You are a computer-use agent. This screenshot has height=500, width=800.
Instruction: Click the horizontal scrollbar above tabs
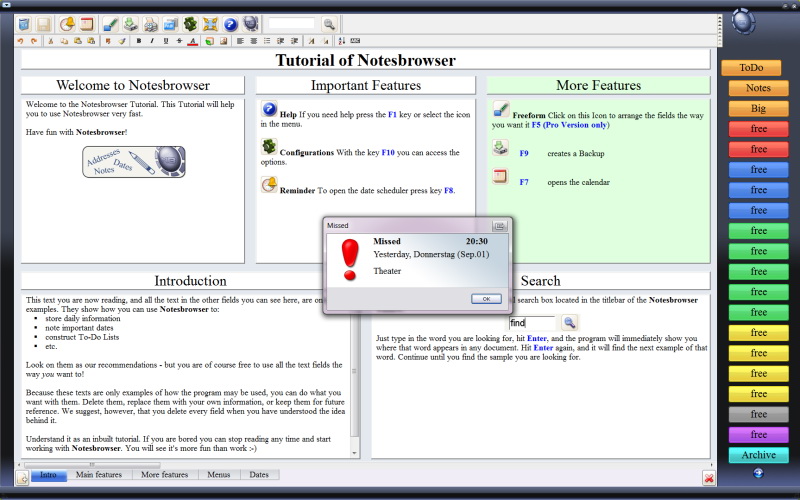click(92, 465)
